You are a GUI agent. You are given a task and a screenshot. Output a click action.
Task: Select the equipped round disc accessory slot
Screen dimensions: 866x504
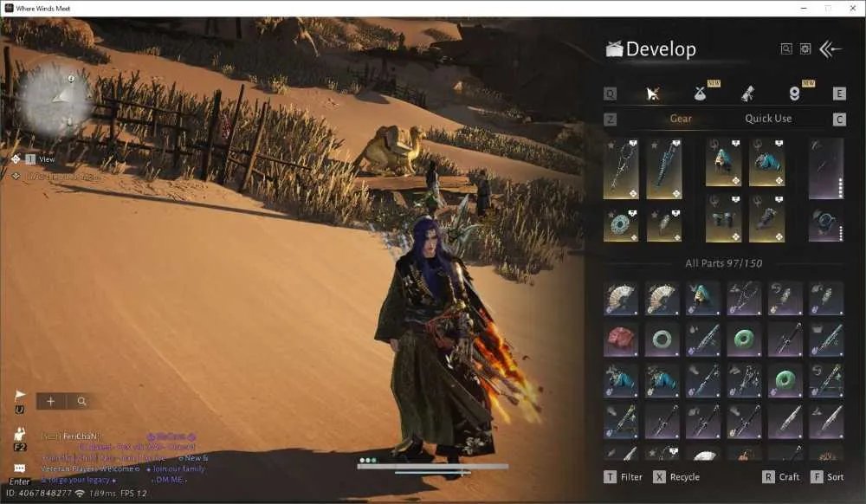click(621, 224)
